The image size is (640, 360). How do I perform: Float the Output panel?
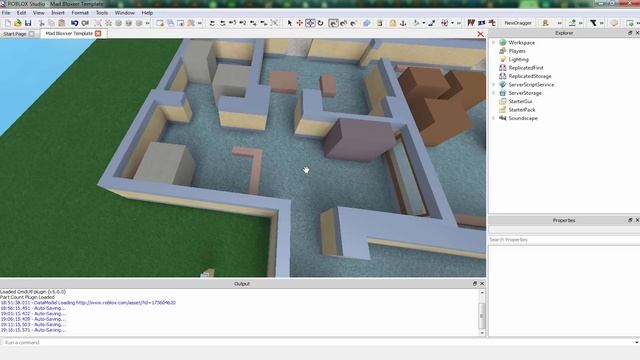(475, 283)
